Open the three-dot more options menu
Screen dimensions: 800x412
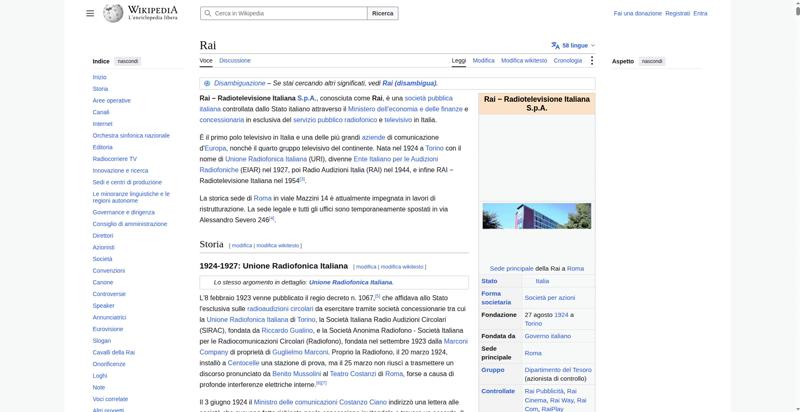pos(591,61)
